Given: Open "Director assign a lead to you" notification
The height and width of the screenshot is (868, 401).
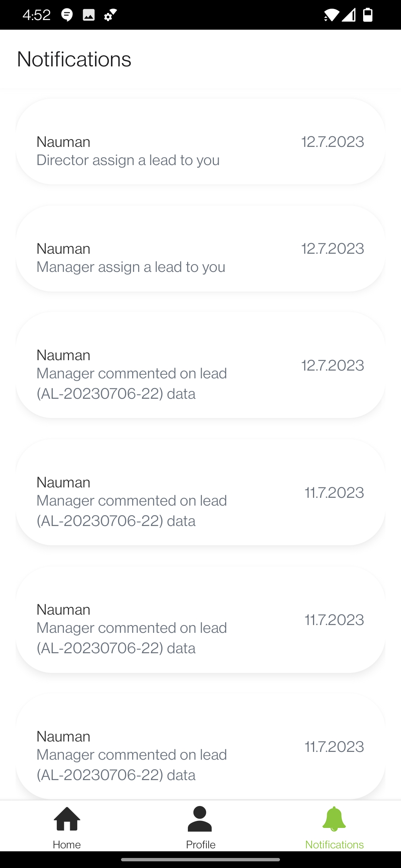Looking at the screenshot, I should [x=200, y=141].
